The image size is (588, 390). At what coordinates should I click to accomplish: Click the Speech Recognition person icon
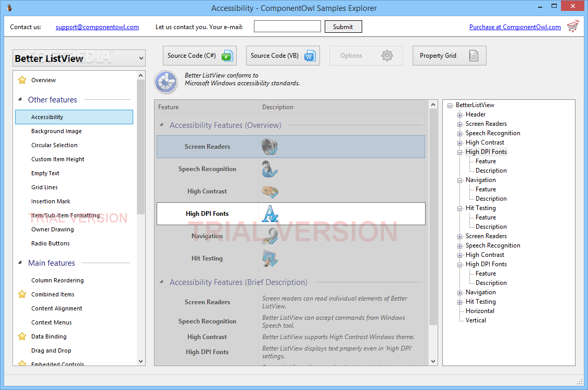click(x=270, y=169)
